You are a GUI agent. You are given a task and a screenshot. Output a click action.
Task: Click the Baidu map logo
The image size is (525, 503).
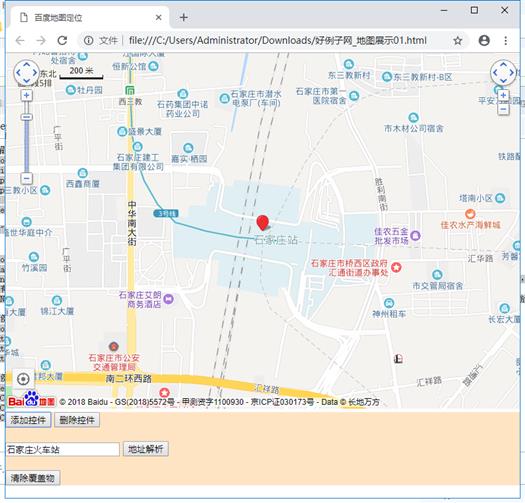pyautogui.click(x=32, y=399)
